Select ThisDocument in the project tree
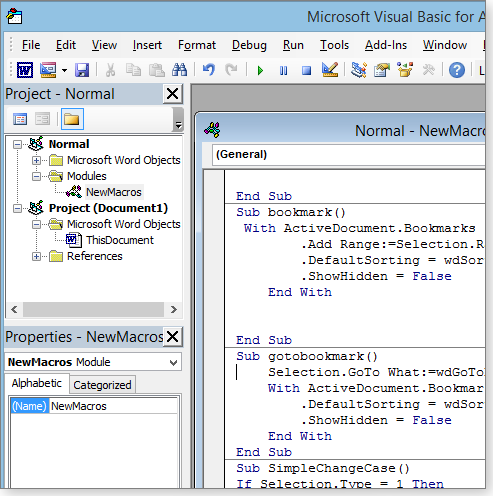This screenshot has height=496, width=493. (120, 240)
